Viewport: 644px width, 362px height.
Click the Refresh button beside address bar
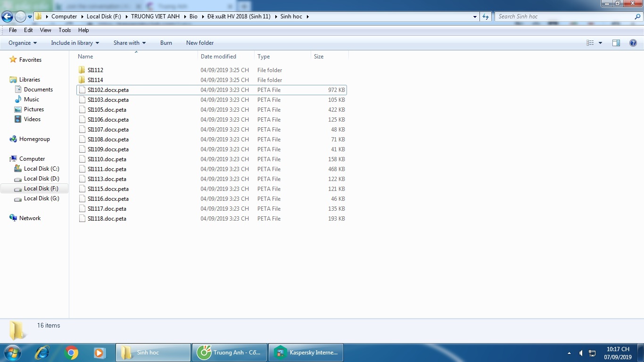pyautogui.click(x=486, y=16)
